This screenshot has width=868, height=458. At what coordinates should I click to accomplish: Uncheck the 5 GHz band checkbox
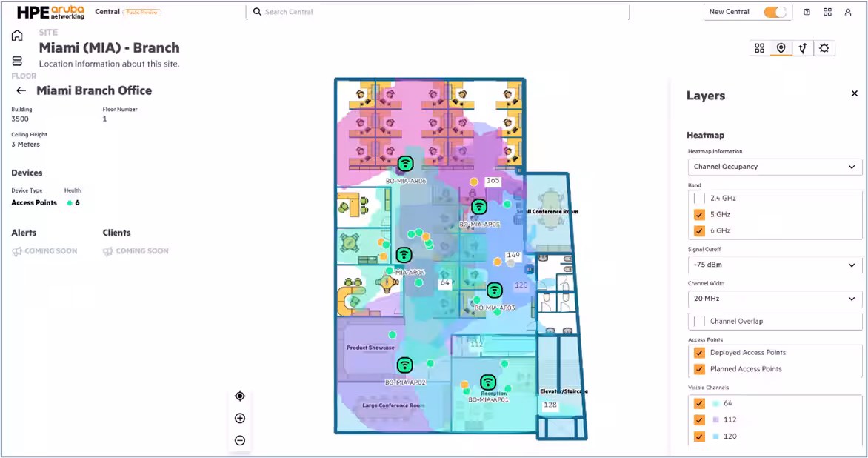tap(699, 214)
